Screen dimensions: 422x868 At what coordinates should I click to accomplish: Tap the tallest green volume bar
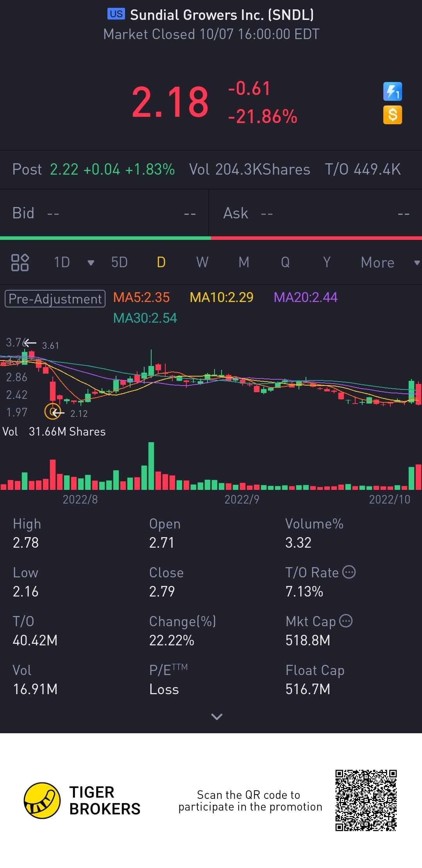point(151,466)
